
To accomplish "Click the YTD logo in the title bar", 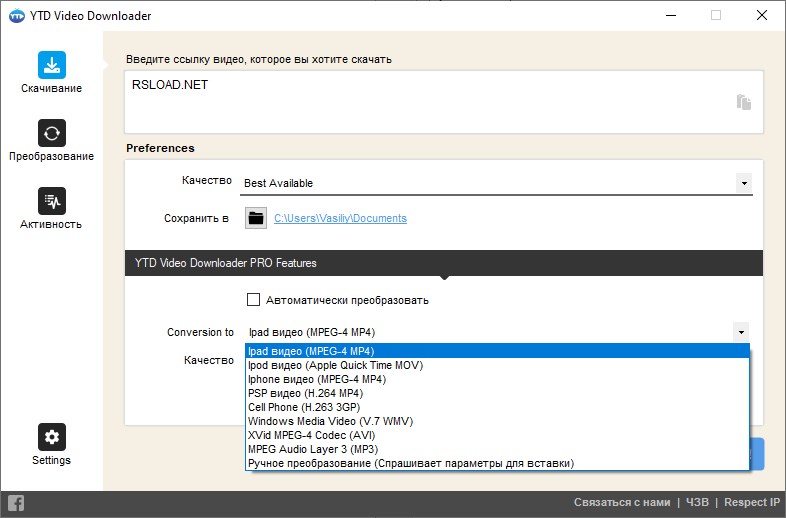I will click(16, 16).
